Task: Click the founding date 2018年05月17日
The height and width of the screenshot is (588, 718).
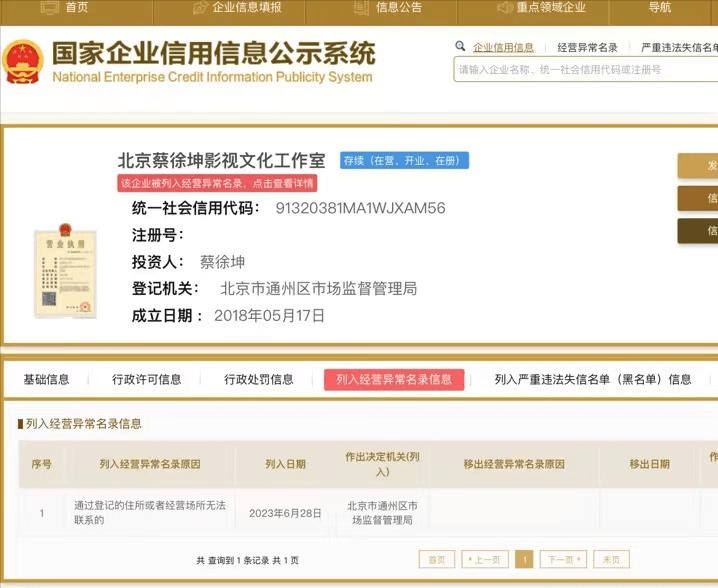Action: 269,316
